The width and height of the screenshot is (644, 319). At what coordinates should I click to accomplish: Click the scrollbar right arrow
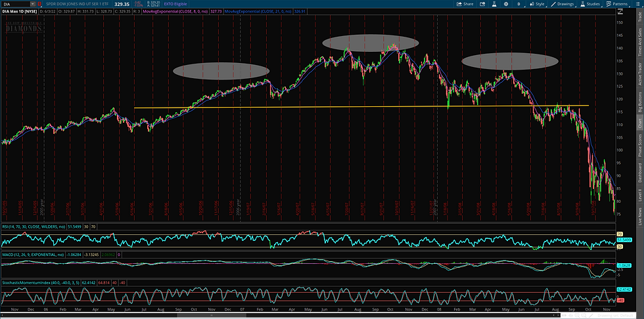[x=558, y=315]
